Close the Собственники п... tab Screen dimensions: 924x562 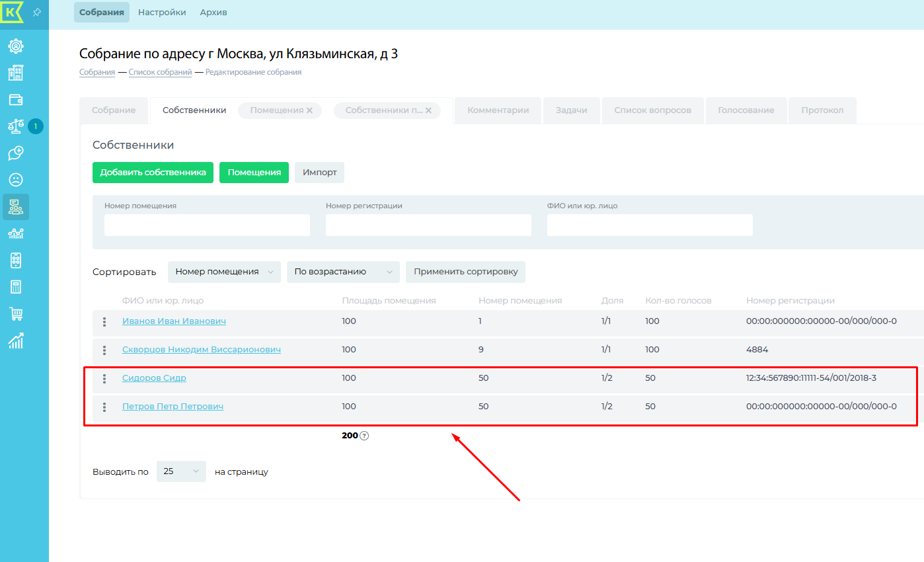428,110
